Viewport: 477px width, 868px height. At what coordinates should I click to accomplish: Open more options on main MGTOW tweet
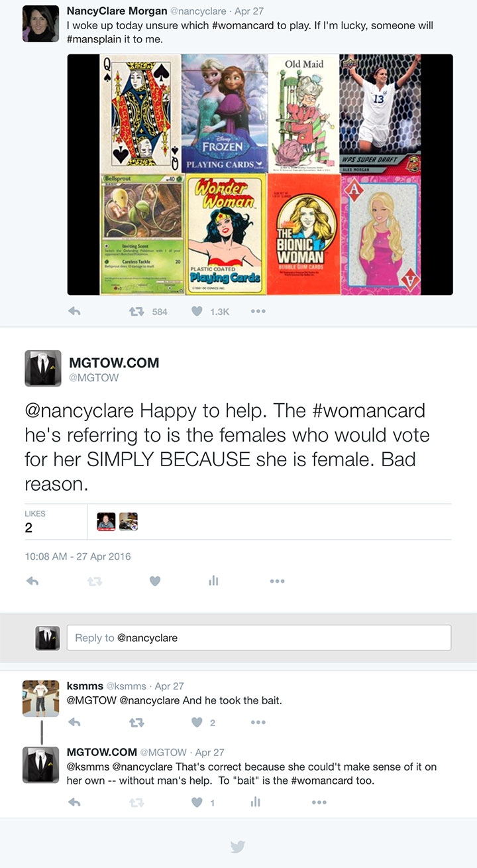[x=277, y=581]
